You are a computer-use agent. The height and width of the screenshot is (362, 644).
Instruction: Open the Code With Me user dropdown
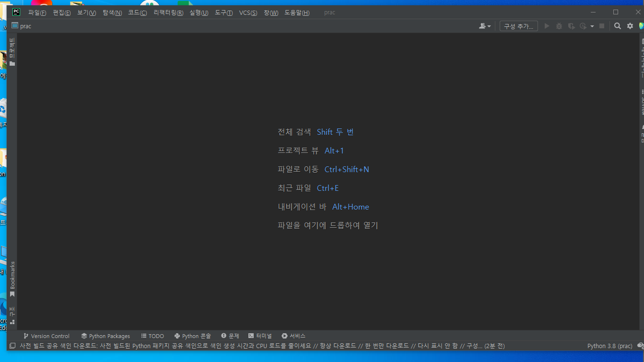pos(485,26)
